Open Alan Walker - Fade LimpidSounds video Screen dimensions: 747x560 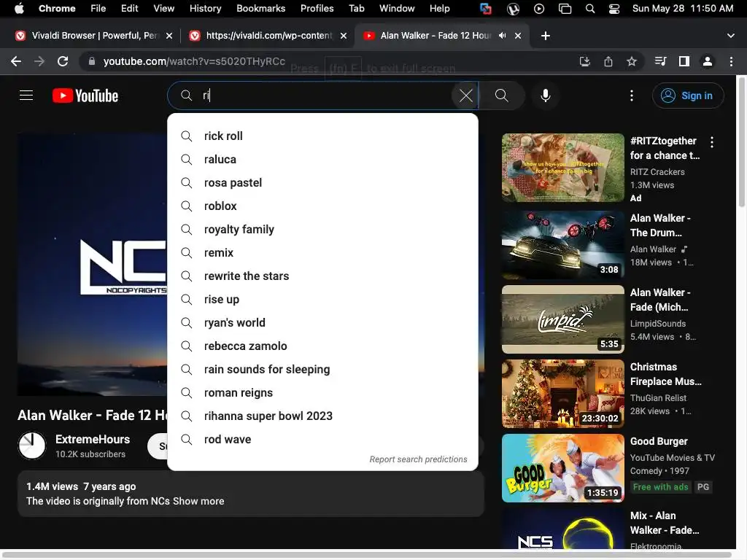coord(562,319)
